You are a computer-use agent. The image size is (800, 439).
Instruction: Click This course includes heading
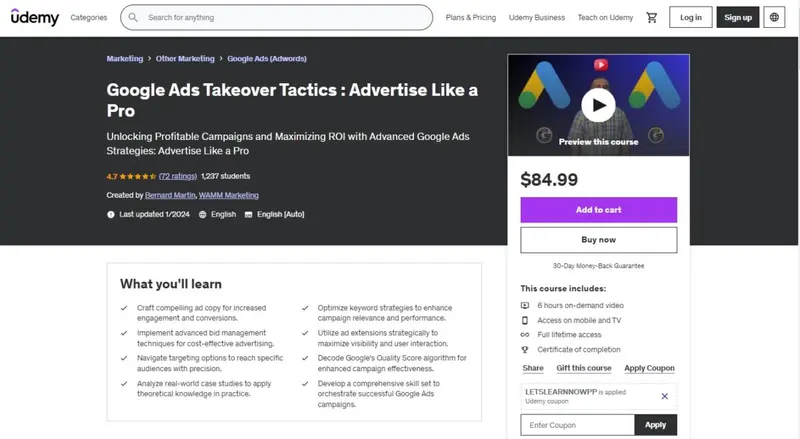[x=563, y=288]
